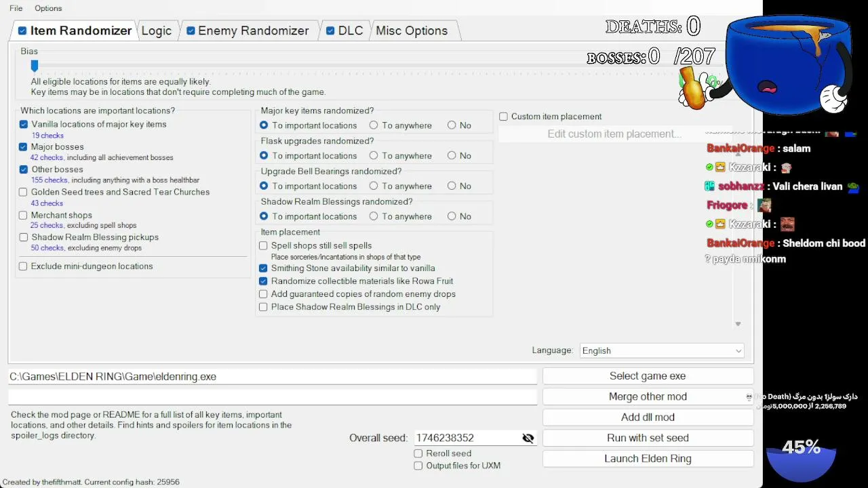Select 'To important locations' for Upgrade Bell Bearings

pos(264,186)
